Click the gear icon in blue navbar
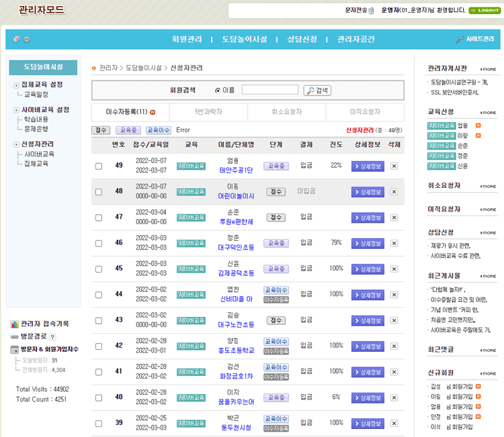This screenshot has width=504, height=437. [27, 39]
